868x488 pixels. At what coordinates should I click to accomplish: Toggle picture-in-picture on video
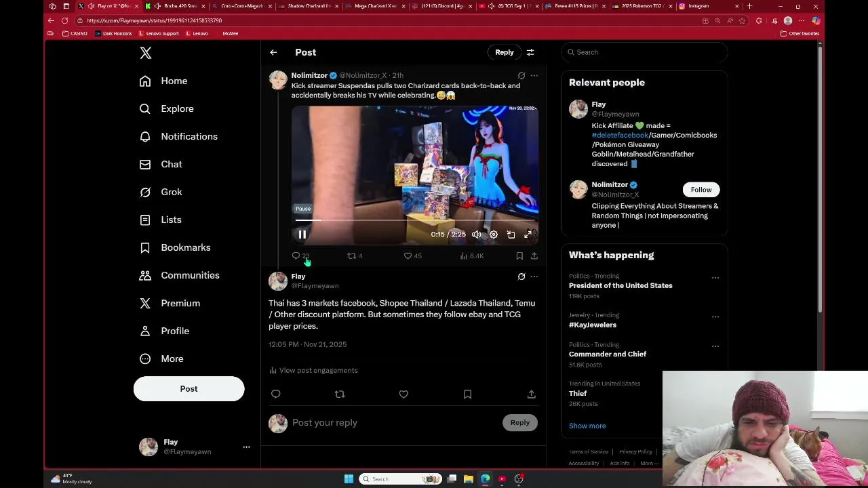coord(511,235)
